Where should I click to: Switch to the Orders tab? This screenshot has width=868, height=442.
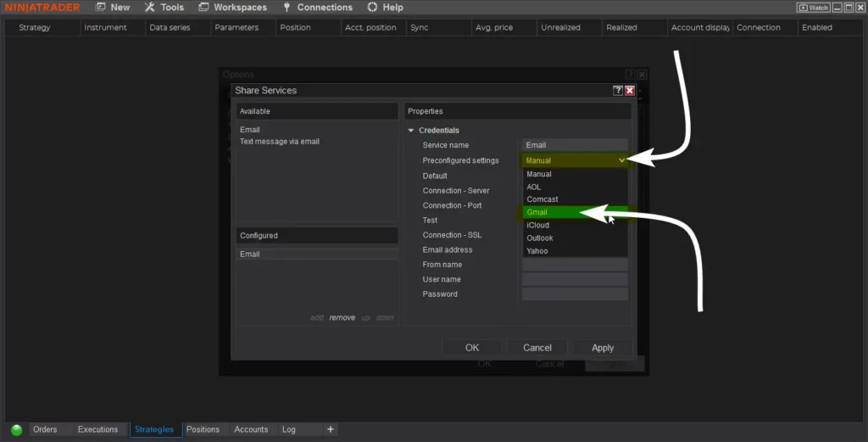click(45, 429)
